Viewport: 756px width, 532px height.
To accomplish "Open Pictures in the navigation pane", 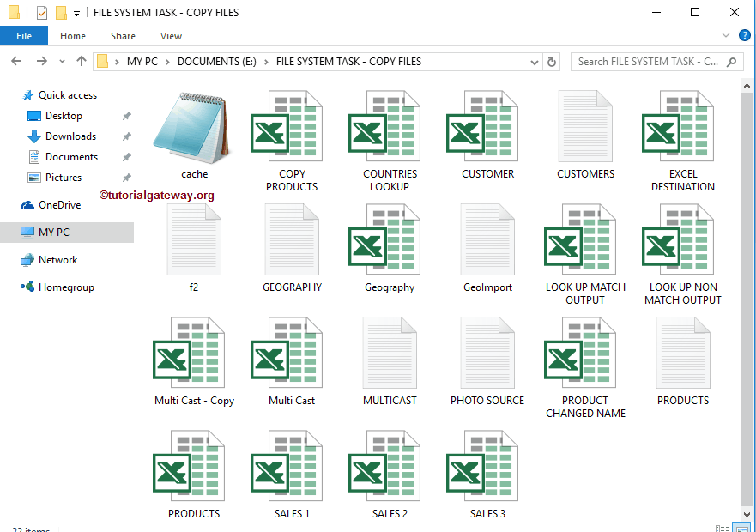I will [x=64, y=178].
